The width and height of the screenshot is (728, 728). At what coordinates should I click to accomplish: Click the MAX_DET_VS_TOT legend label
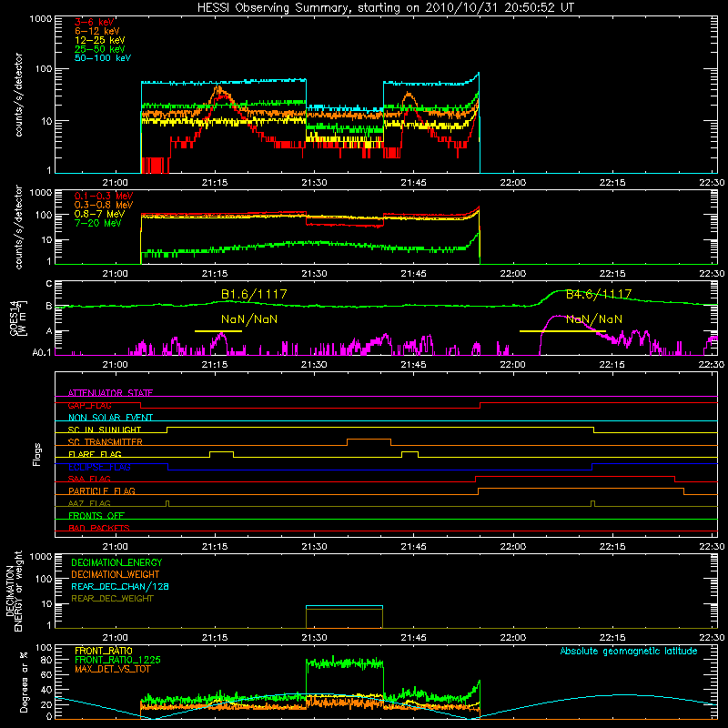click(x=112, y=669)
